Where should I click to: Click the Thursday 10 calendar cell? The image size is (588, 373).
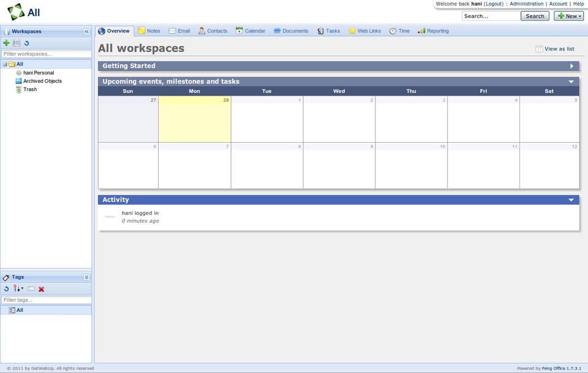pos(412,166)
